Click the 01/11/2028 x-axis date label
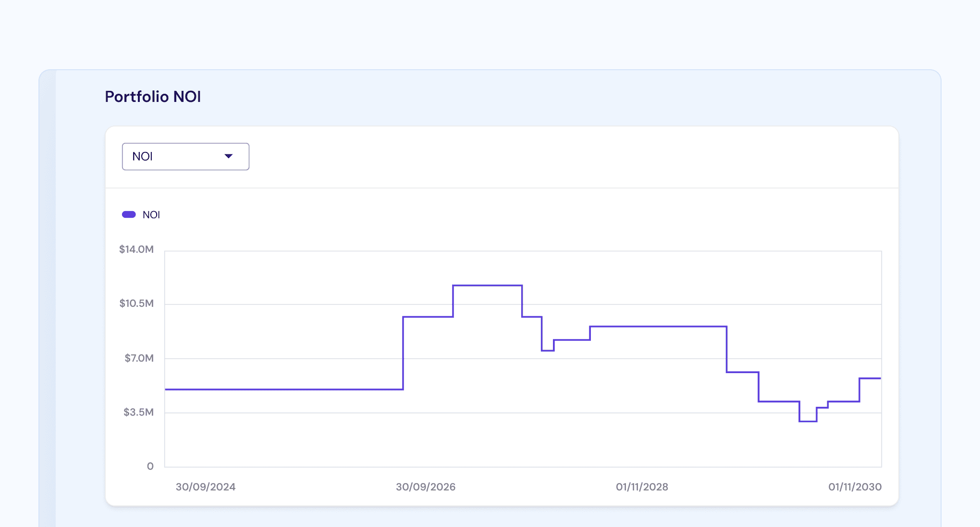980x527 pixels. [x=642, y=487]
